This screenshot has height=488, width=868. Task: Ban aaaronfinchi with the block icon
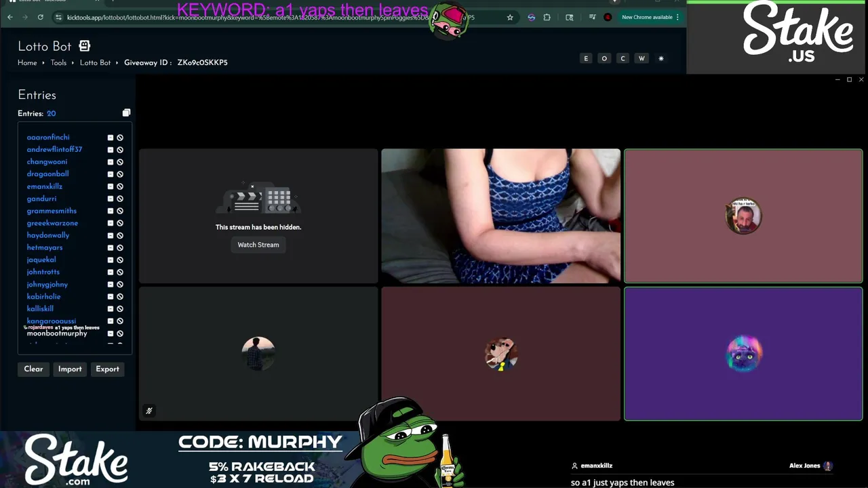click(x=120, y=138)
